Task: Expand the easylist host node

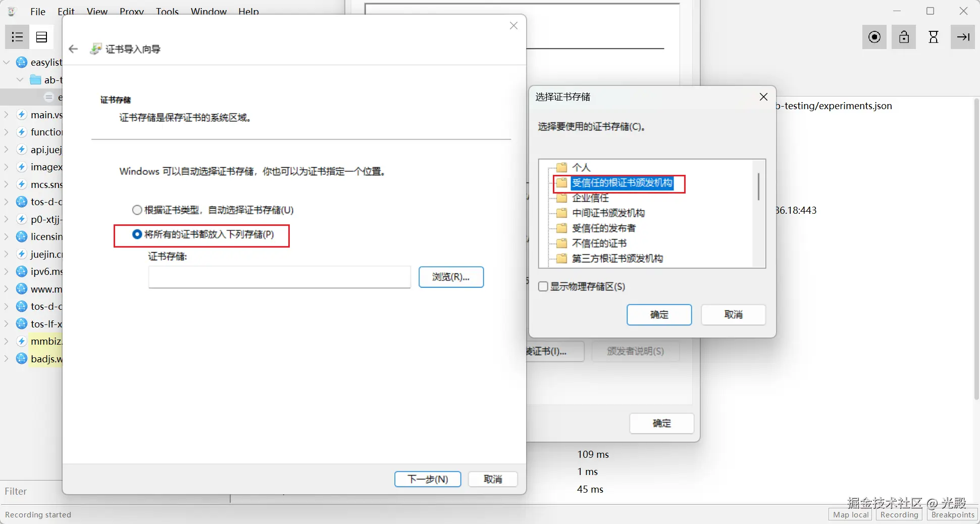Action: pos(7,63)
